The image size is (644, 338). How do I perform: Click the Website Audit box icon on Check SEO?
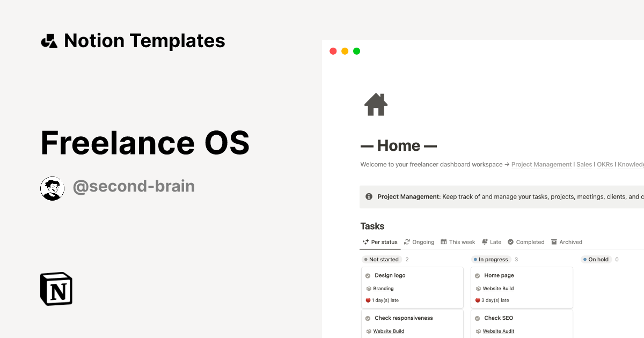[x=478, y=332]
